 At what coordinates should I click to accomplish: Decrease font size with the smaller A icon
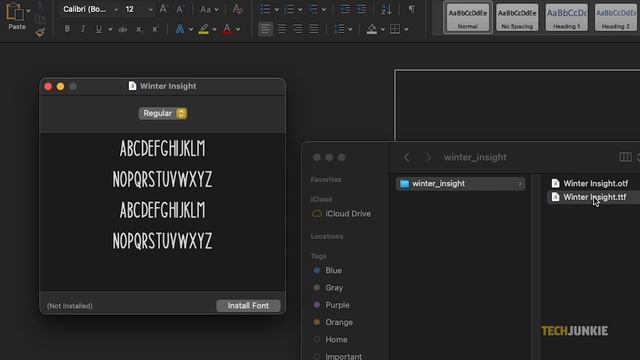tap(180, 9)
